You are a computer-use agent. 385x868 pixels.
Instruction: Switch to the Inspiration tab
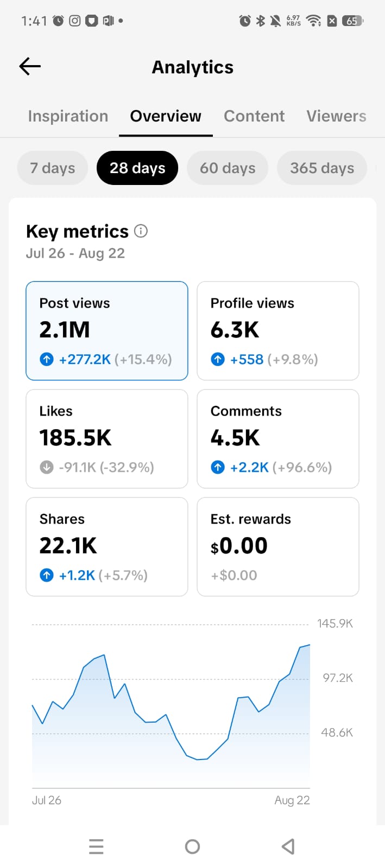68,116
